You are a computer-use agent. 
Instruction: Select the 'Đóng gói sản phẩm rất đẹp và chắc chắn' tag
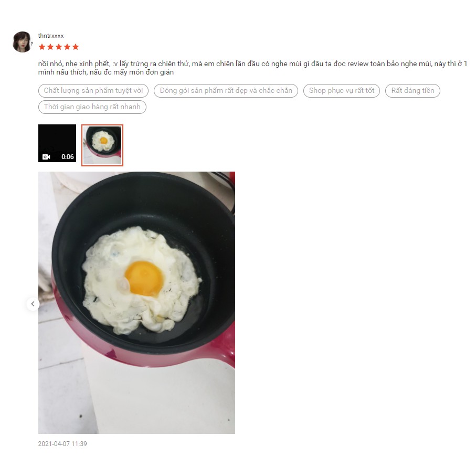click(226, 90)
